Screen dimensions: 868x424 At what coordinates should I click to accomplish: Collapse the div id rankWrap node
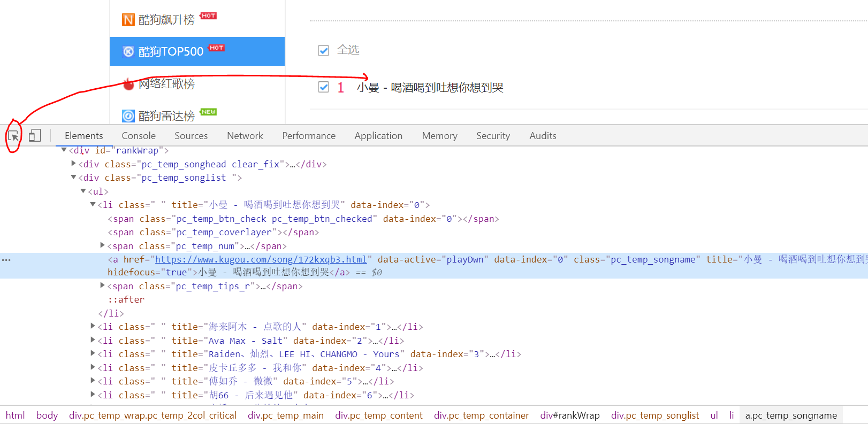tap(64, 150)
